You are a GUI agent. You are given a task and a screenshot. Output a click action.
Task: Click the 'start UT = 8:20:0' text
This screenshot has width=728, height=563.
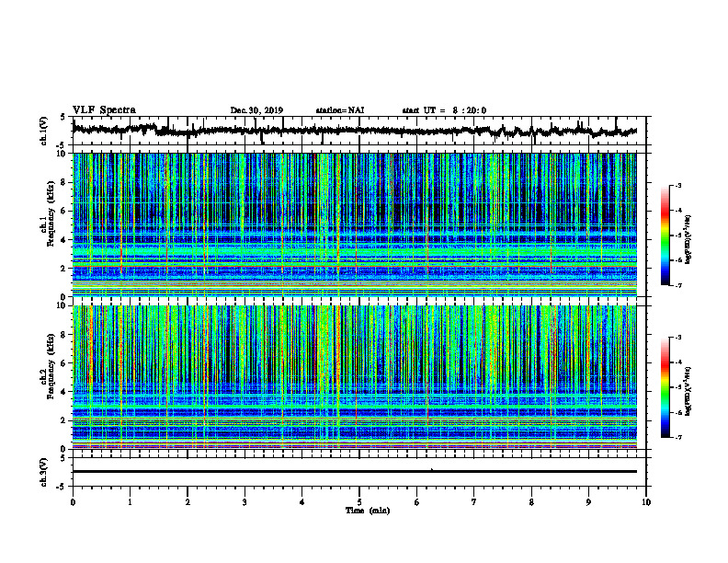444,110
